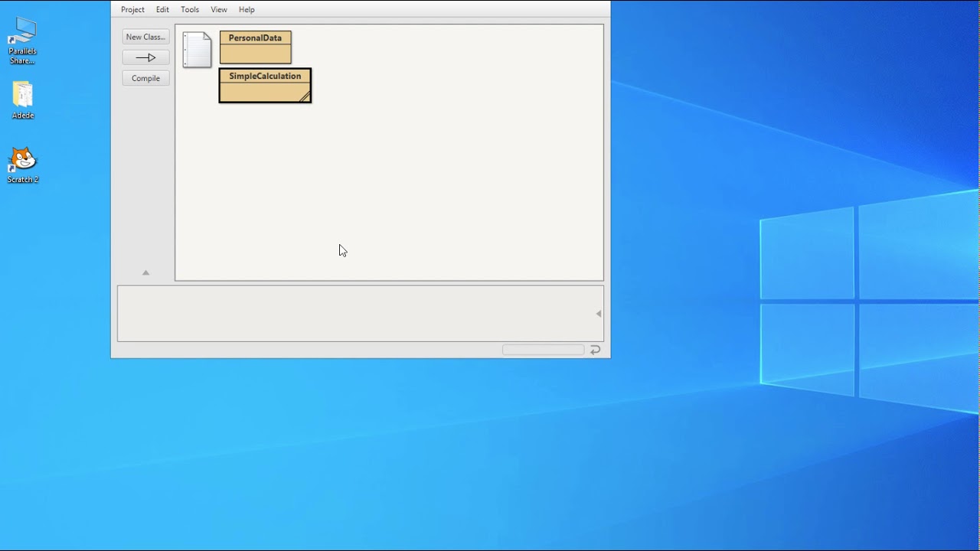Click the code pad return arrow icon
Image resolution: width=980 pixels, height=551 pixels.
pos(595,350)
